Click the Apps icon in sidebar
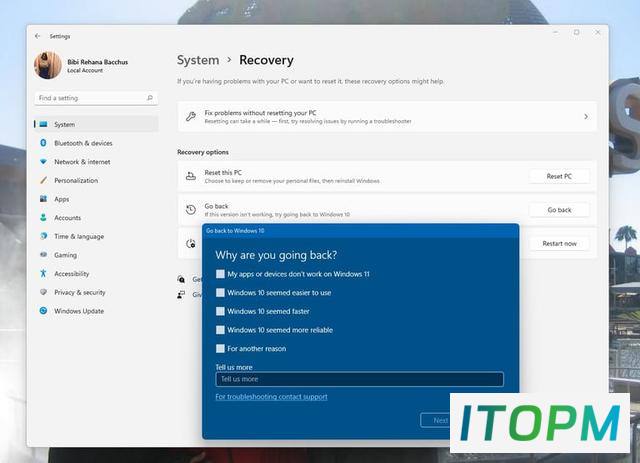Screen dimensions: 640x463 43,199
